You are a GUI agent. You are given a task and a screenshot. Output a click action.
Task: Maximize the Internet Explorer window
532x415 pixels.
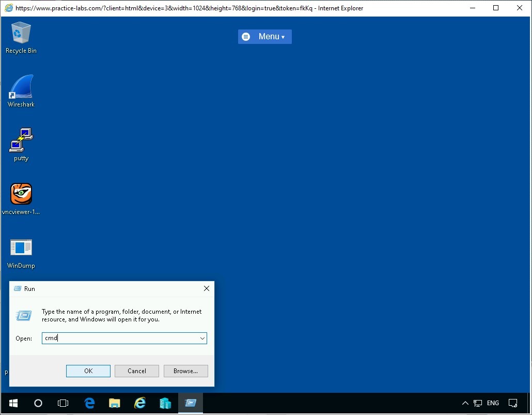coord(496,8)
